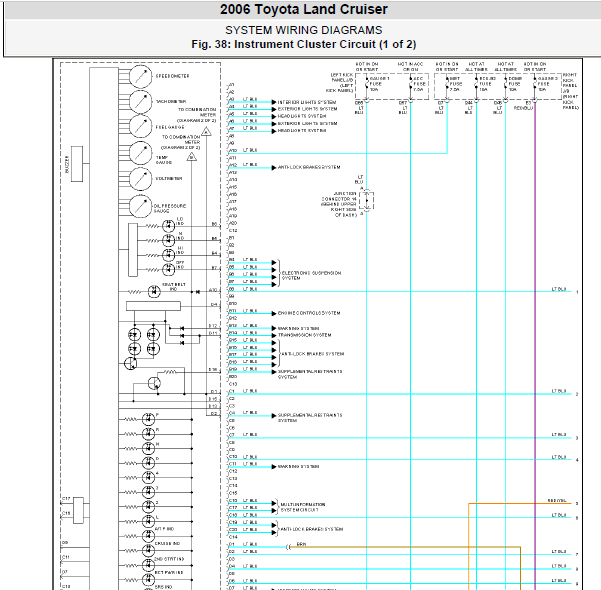Screen dimensions: 601x590
Task: Click the P gear indicator LED symbol
Action: (x=148, y=419)
